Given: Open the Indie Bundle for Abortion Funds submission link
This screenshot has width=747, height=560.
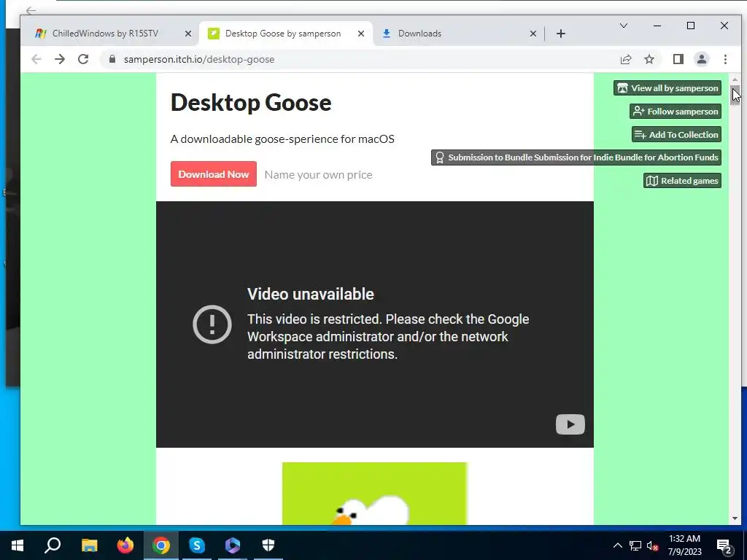Looking at the screenshot, I should [576, 157].
